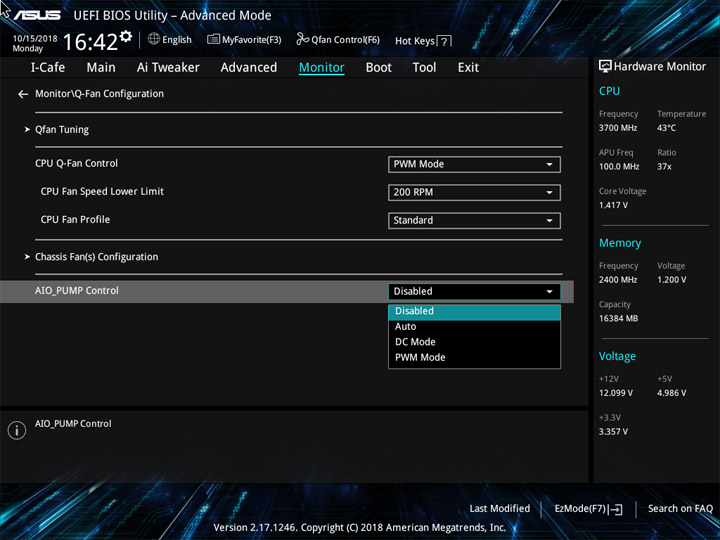Click the Memory heading in Hardware Monitor

(620, 243)
